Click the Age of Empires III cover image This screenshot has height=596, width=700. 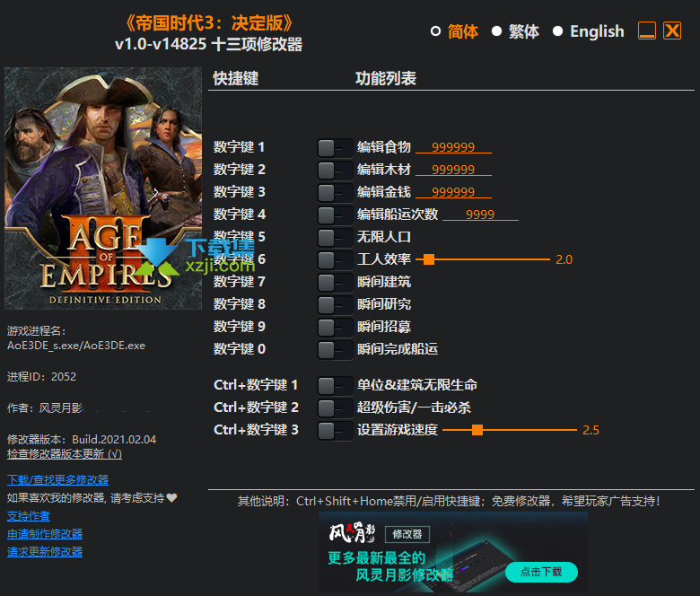coord(103,188)
